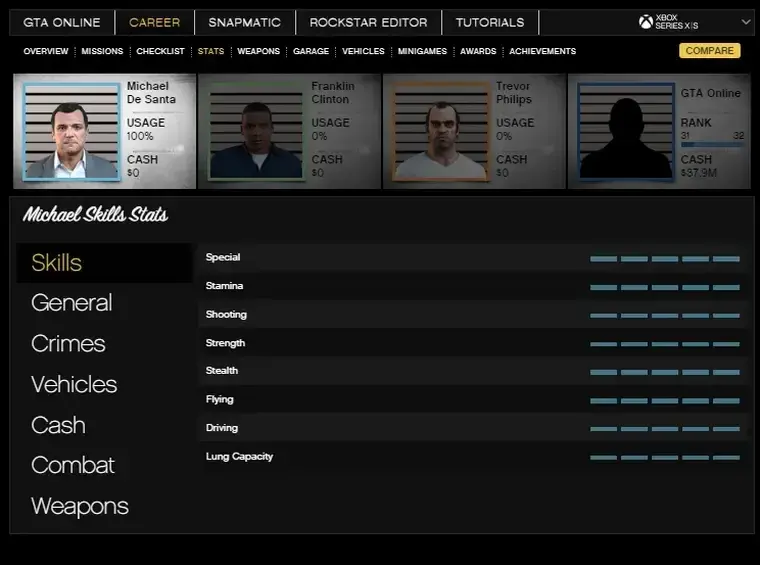Click the Driving skill label
The image size is (760, 565).
pos(222,428)
